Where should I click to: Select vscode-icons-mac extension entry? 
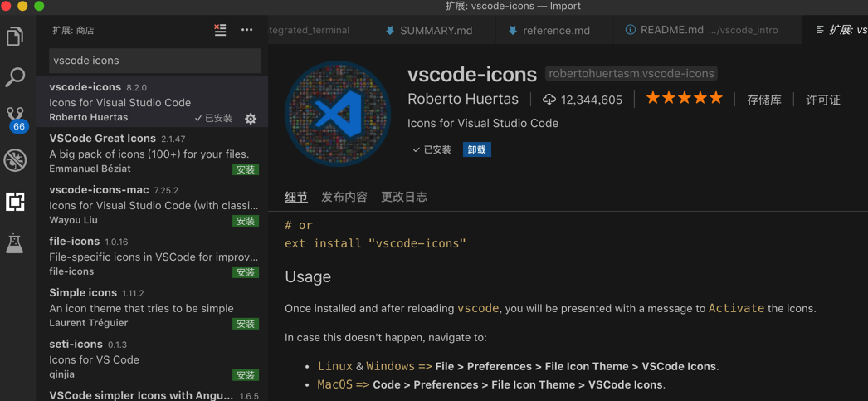(152, 204)
